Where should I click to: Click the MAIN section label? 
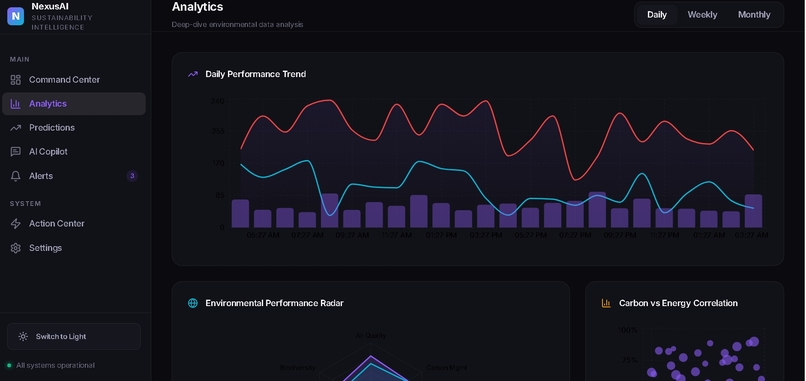point(20,60)
